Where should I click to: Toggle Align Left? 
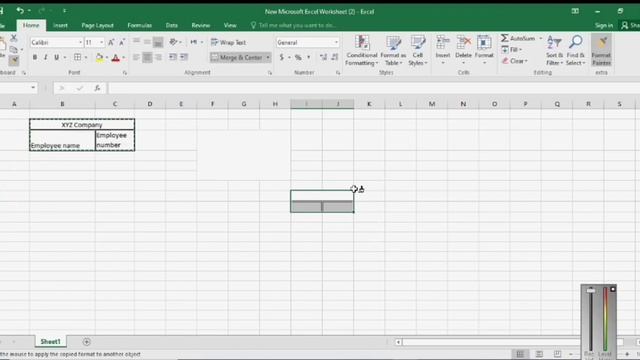pyautogui.click(x=136, y=57)
